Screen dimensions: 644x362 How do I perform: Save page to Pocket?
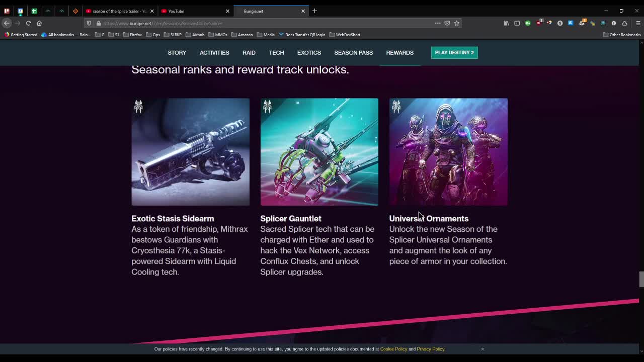(447, 23)
